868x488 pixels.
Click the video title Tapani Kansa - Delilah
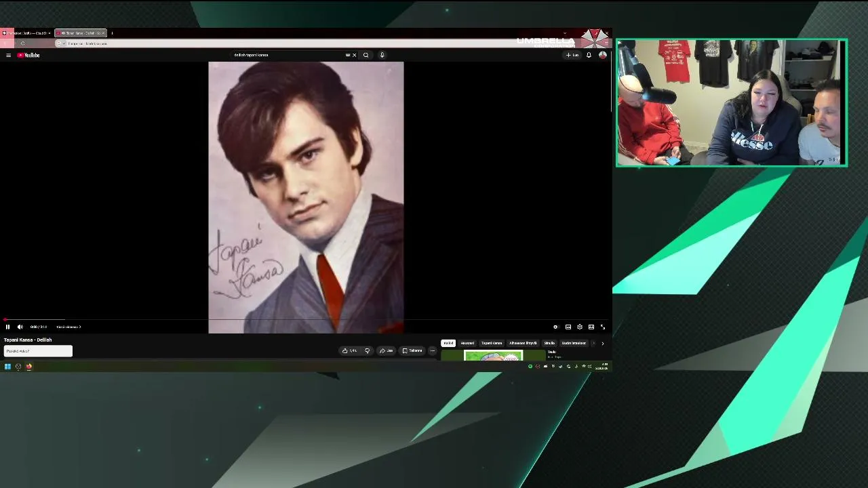tap(28, 340)
